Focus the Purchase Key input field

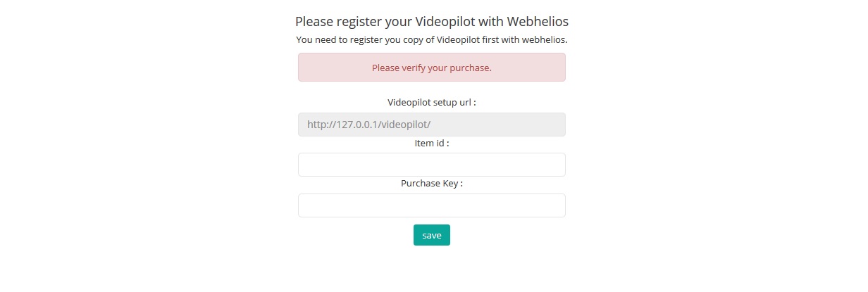click(x=431, y=205)
